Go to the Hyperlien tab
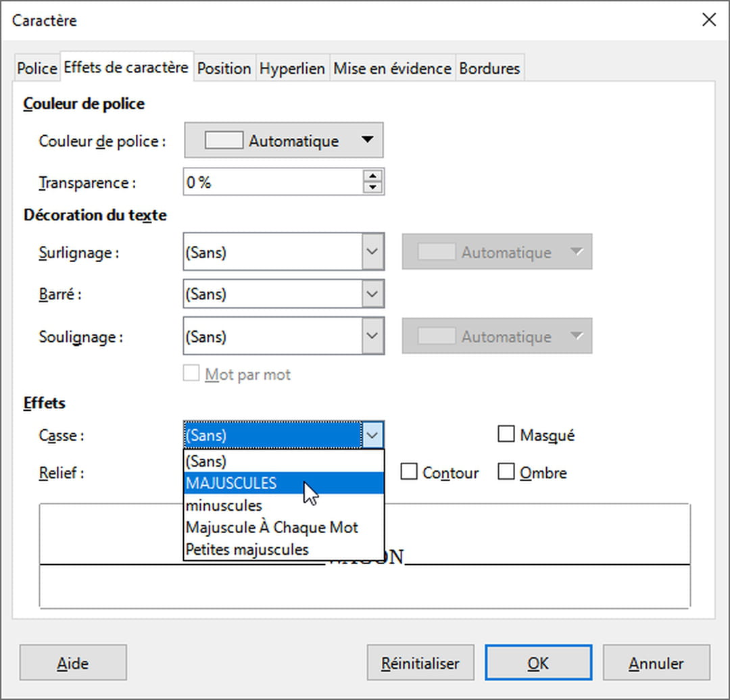 (292, 69)
